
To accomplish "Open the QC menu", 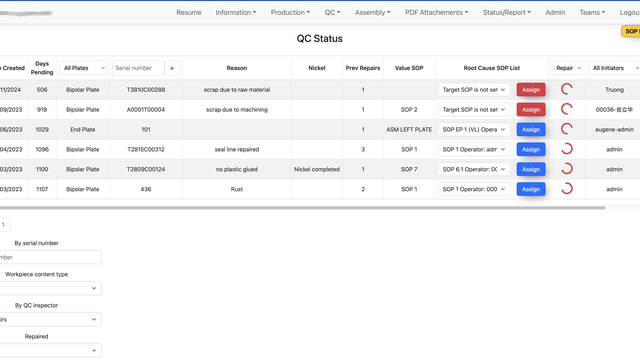I will (x=332, y=13).
